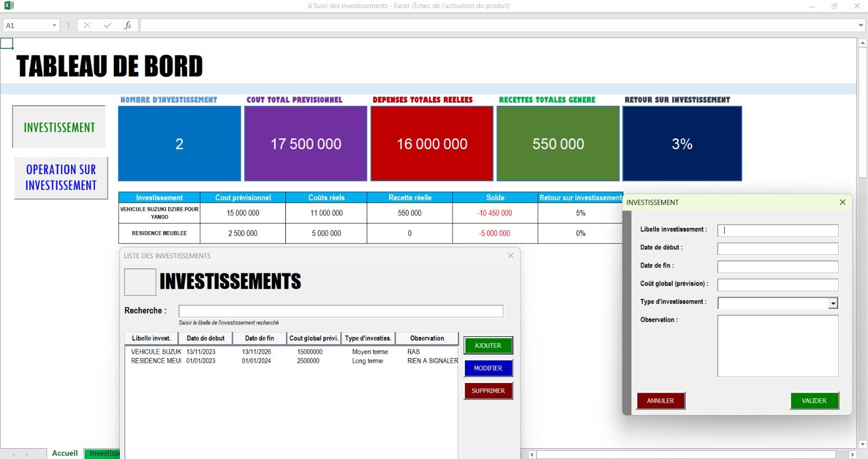Expand the formula bar chevron
Screen dimensions: 868x459
coord(861,25)
